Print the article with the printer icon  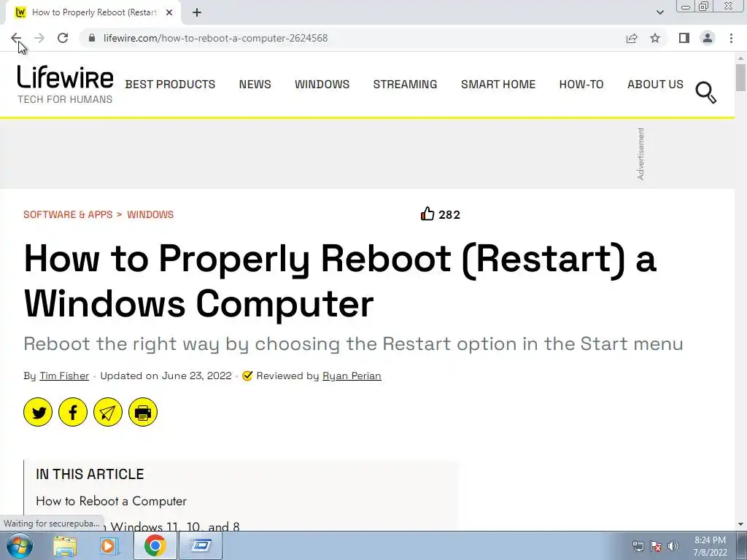[x=143, y=412]
